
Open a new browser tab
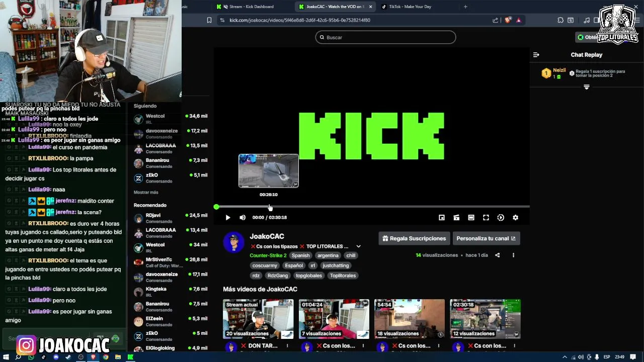click(465, 7)
